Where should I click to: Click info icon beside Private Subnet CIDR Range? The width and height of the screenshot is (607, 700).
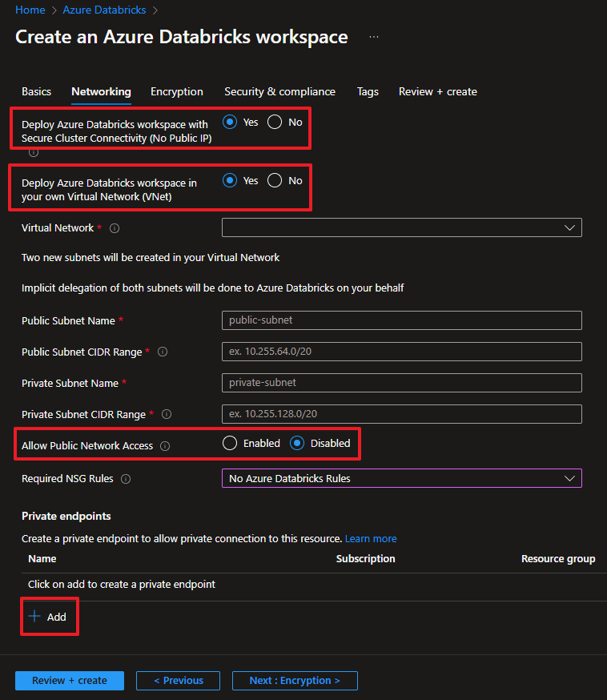coord(167,414)
